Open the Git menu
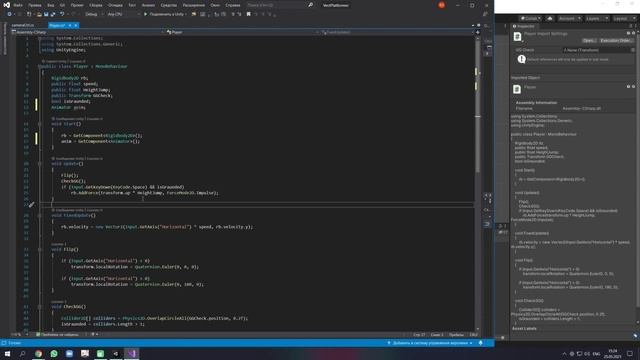This screenshot has width=640, height=360. tap(62, 5)
